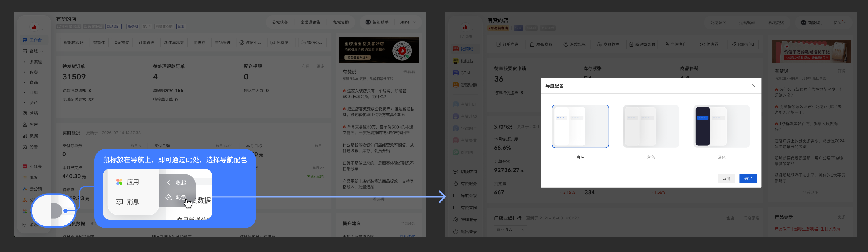
Task: Open the 0元抽奖 shortcut button
Action: 122,42
